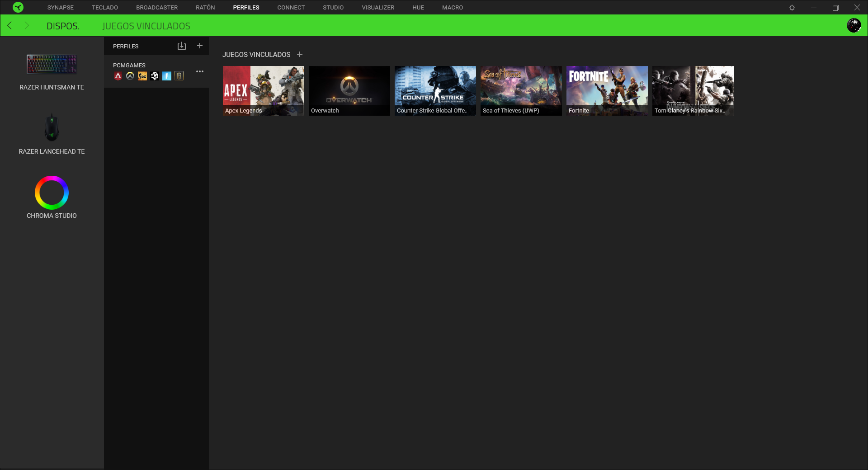
Task: Open Tom Clancy's Rainbow Six thumbnail
Action: point(693,91)
